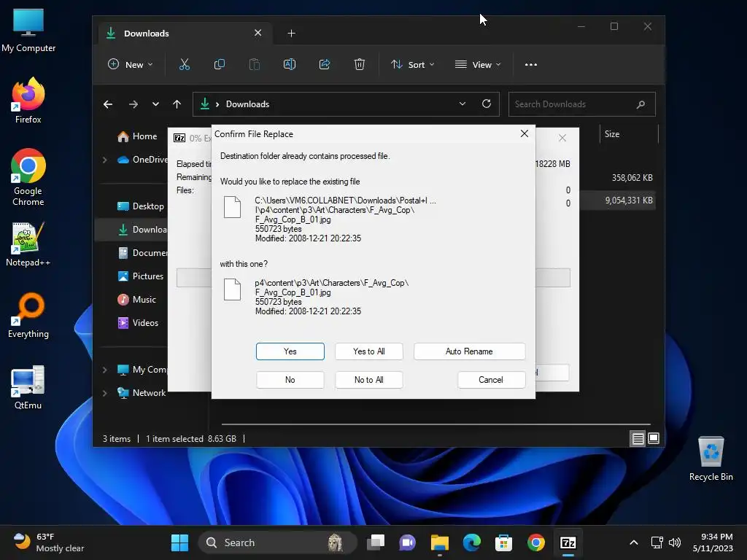Click the Delete trash icon in Explorer toolbar
This screenshot has height=560, width=747.
click(x=359, y=64)
